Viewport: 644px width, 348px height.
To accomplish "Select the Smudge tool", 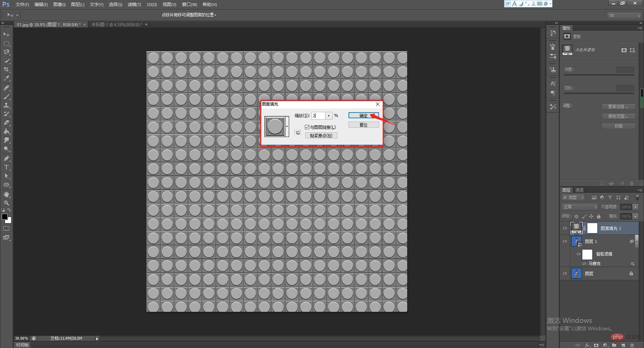I will [x=6, y=140].
